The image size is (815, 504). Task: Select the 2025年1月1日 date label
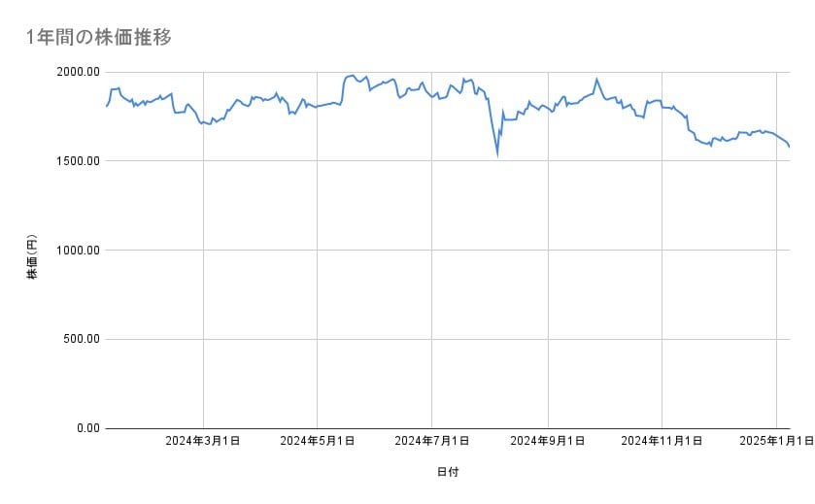tap(776, 442)
